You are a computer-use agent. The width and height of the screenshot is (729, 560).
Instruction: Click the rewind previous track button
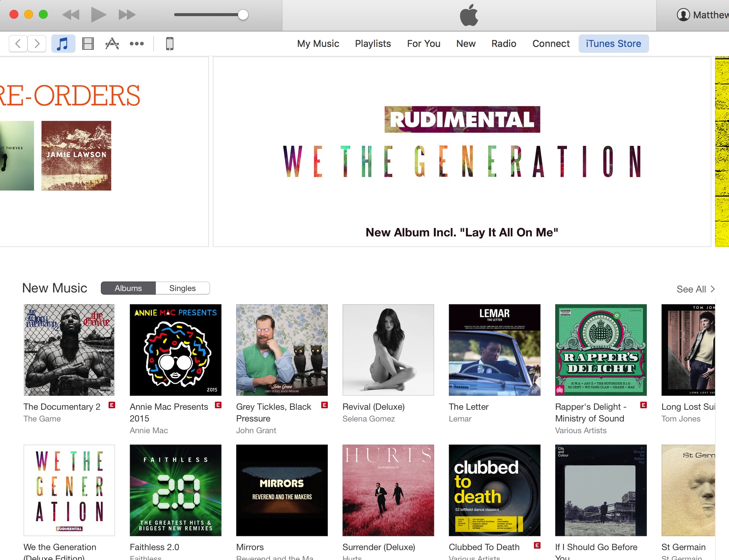pos(71,15)
